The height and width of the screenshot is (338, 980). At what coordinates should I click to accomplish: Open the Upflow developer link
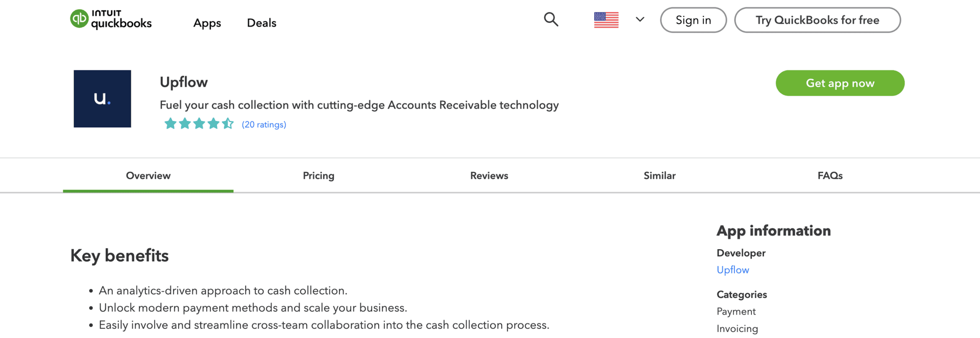732,270
